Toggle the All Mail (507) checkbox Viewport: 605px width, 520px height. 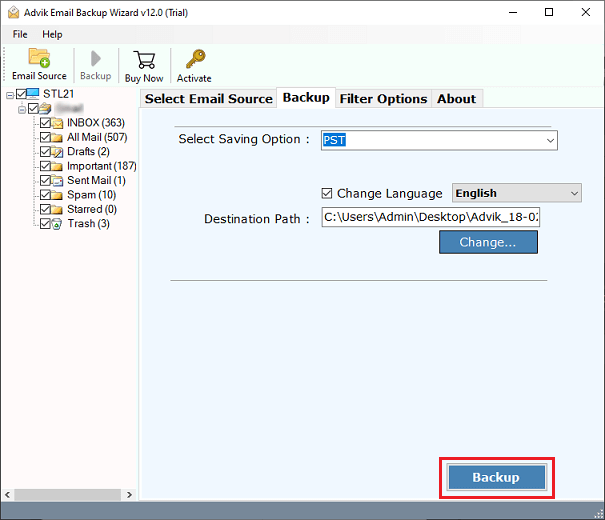pos(44,138)
